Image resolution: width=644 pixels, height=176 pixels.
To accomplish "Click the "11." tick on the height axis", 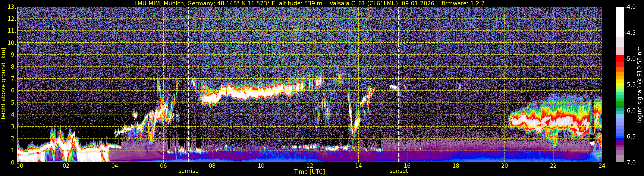I will click(x=12, y=31).
